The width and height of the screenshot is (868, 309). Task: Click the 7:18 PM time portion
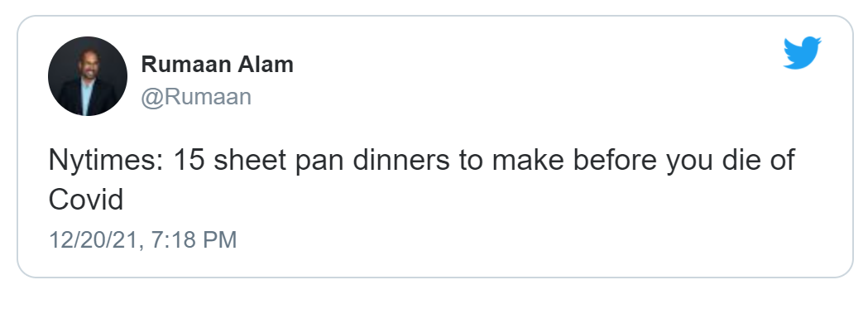coord(194,239)
